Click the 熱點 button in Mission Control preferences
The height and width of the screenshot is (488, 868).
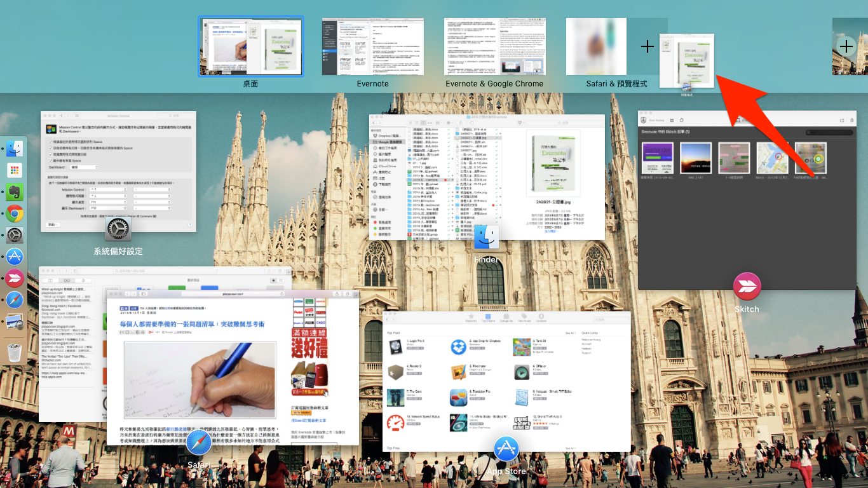coord(54,224)
